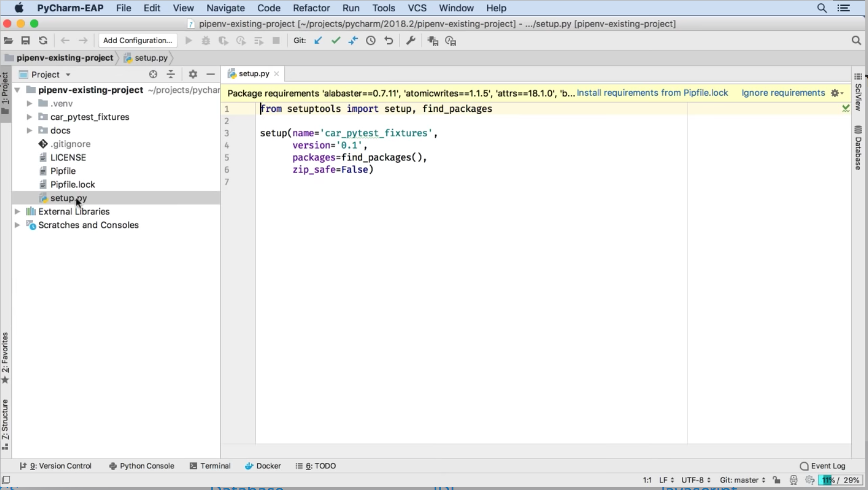
Task: Open the Navigate menu
Action: click(x=225, y=8)
